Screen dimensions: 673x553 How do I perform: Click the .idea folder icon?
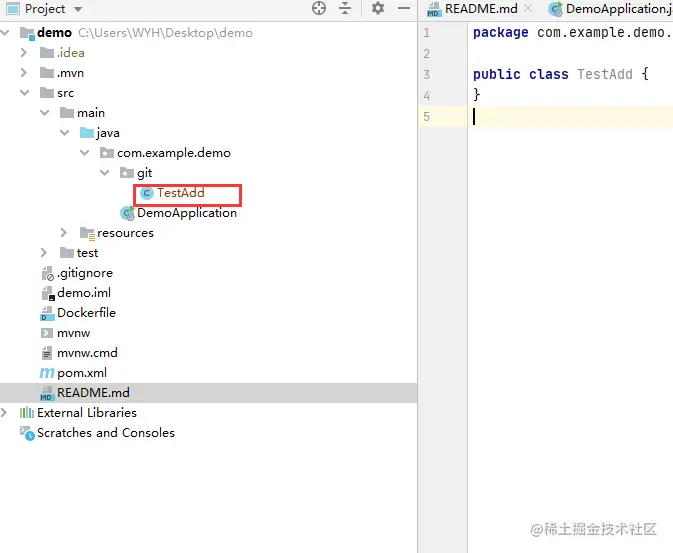pos(47,53)
